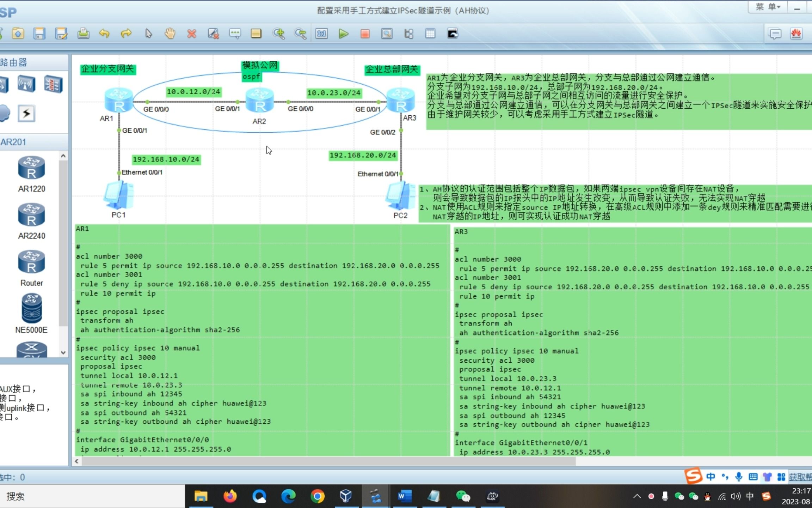Expand hidden system tray icons
This screenshot has height=508, width=812.
(x=637, y=496)
